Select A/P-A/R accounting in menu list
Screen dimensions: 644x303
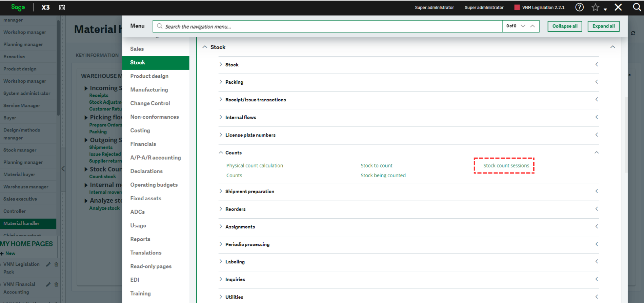coord(156,157)
